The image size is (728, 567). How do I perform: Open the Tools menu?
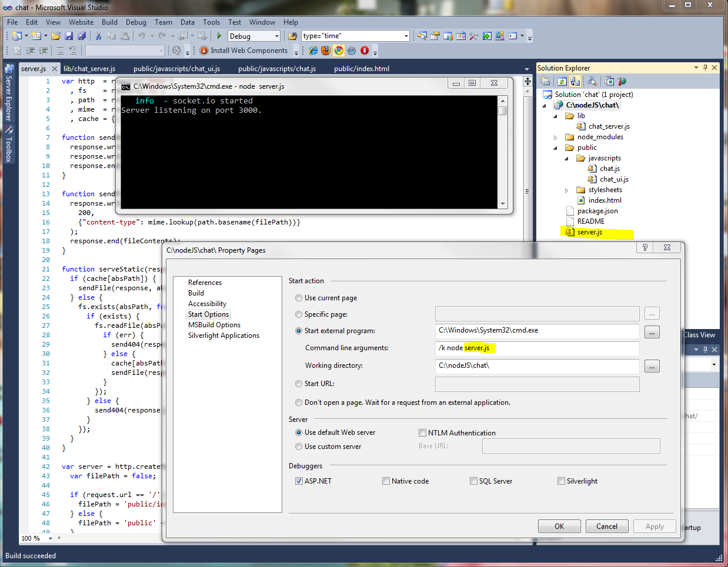pos(211,22)
